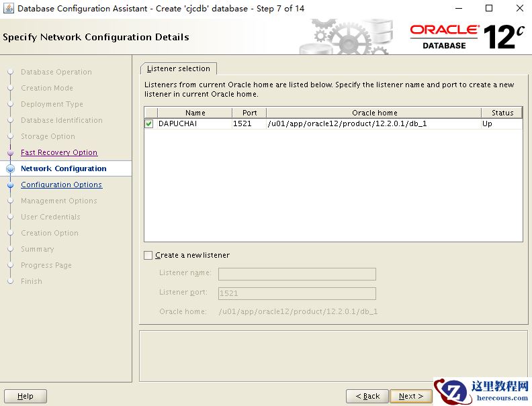Open Help for this wizard step
This screenshot has height=406, width=532.
click(x=26, y=396)
